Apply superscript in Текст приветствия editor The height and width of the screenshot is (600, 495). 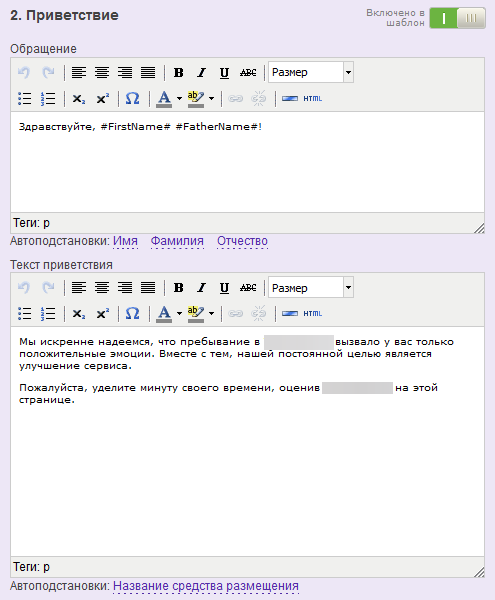[x=103, y=314]
